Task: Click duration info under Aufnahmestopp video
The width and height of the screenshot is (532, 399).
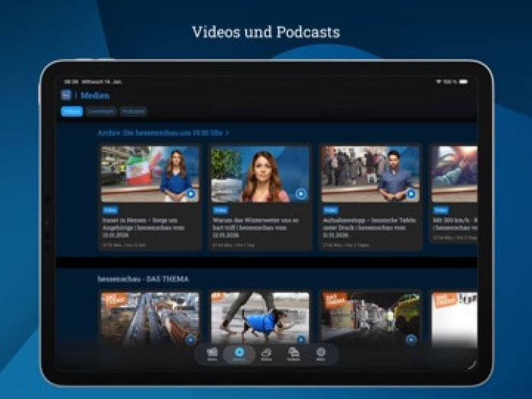Action: [x=346, y=245]
